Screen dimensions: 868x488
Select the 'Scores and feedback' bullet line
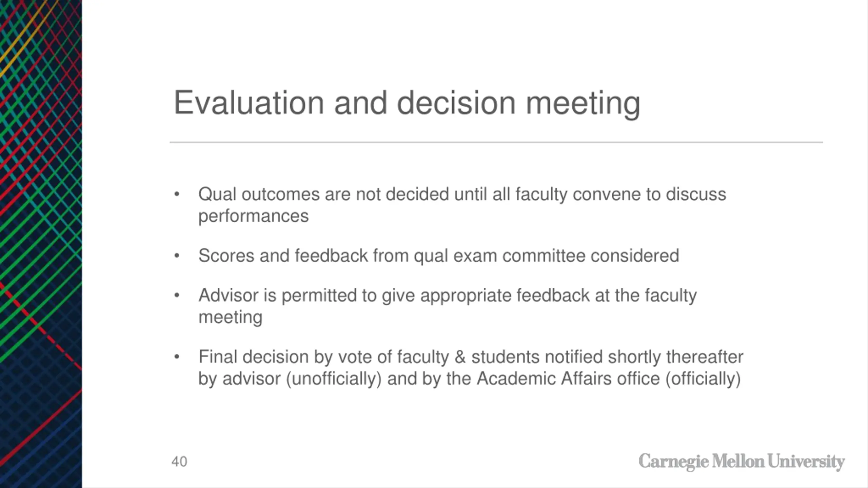pos(439,256)
